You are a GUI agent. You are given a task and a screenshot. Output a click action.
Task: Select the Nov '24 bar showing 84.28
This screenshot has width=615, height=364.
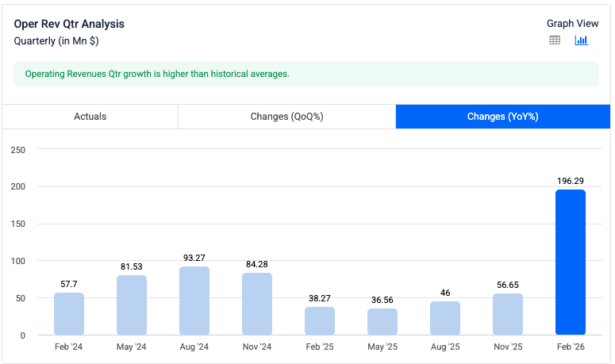click(257, 304)
